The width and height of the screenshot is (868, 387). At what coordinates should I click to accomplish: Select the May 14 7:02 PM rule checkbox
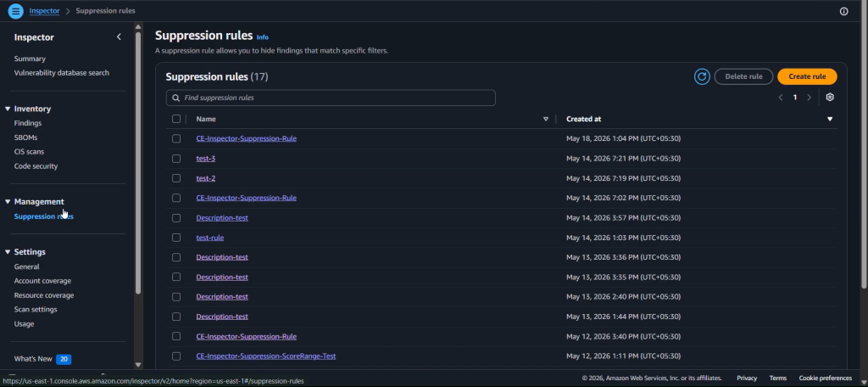[176, 198]
